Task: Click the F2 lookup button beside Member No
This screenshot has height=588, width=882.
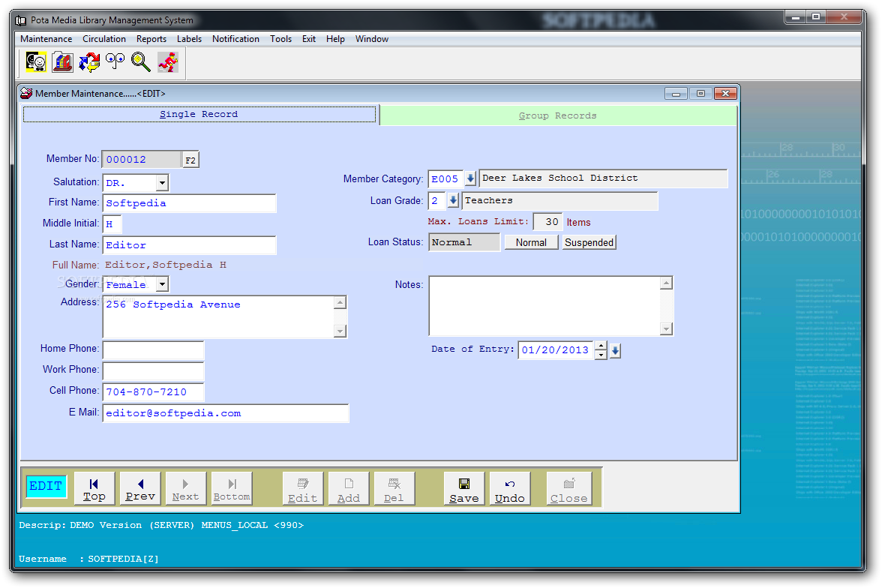Action: tap(190, 160)
